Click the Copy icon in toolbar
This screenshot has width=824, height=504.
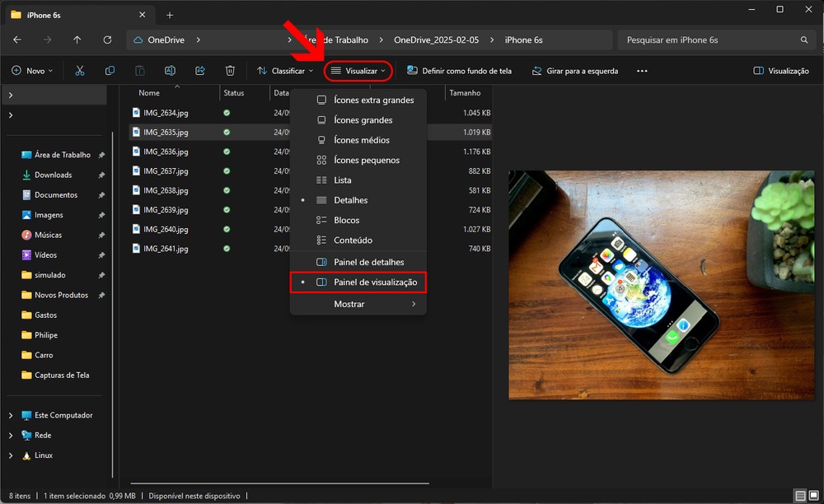click(x=110, y=71)
